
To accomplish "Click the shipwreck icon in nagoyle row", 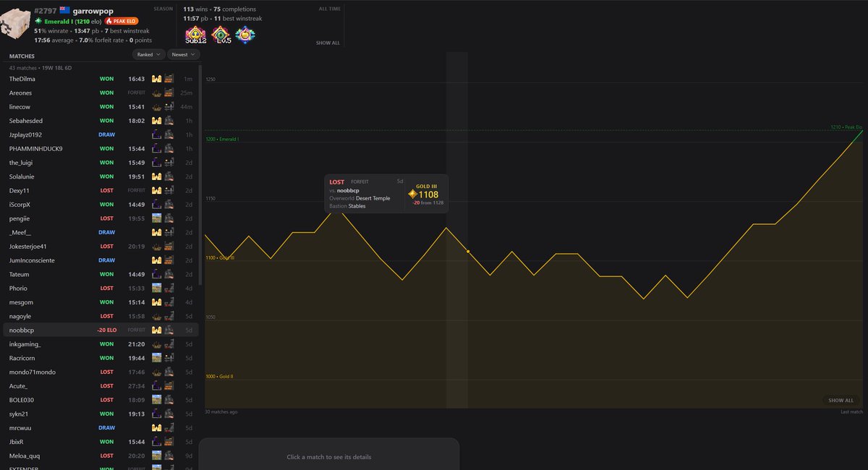I will [156, 316].
